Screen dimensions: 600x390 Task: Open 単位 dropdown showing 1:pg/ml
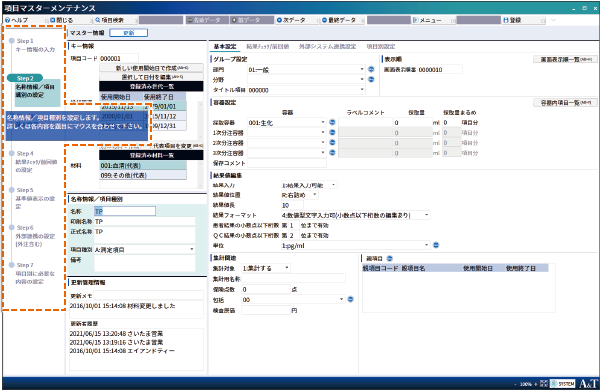coord(355,245)
